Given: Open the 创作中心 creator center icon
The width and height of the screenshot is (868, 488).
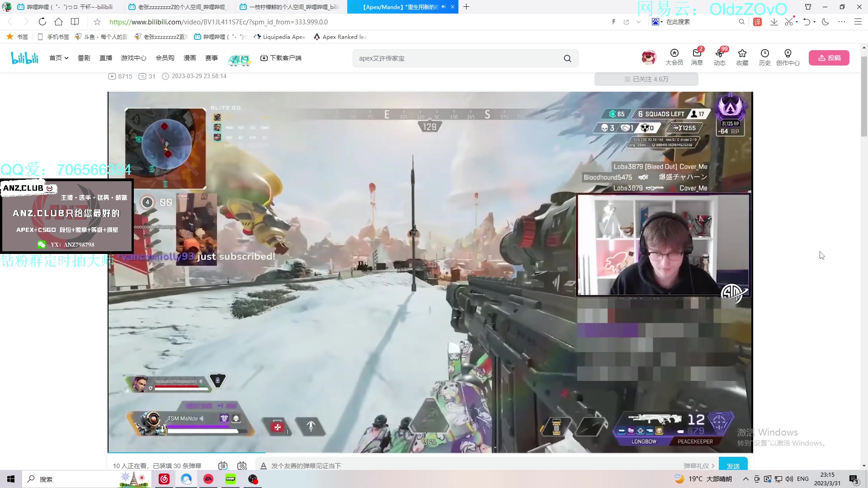Looking at the screenshot, I should 788,57.
